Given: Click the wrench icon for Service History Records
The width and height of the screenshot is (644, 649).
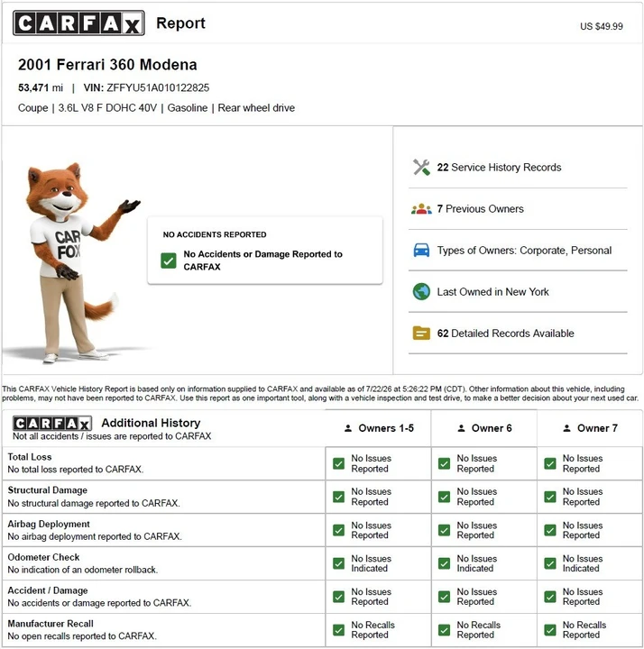Looking at the screenshot, I should click(x=421, y=168).
